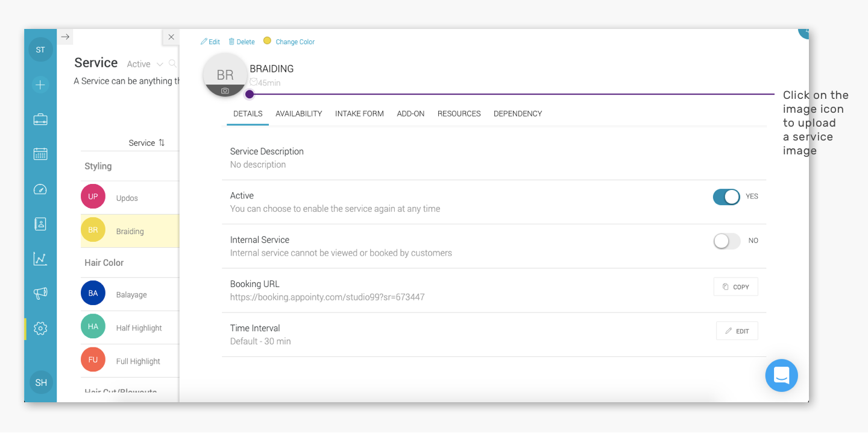Expand the sidebar using the arrow icon
868x433 pixels.
(x=65, y=37)
